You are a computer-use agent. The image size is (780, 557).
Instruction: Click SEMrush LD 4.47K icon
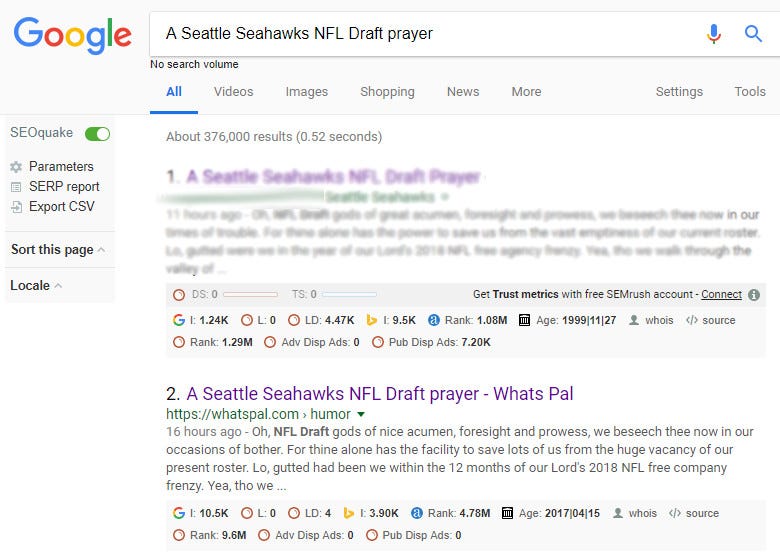click(x=294, y=320)
